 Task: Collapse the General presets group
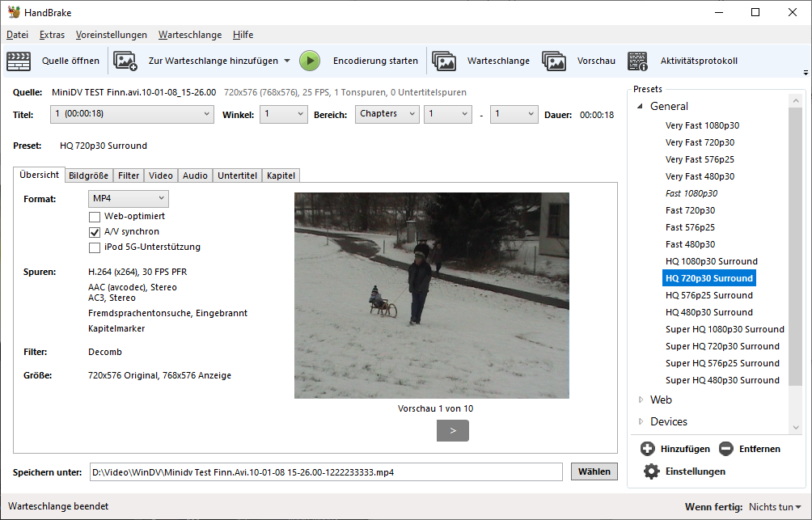coord(640,106)
